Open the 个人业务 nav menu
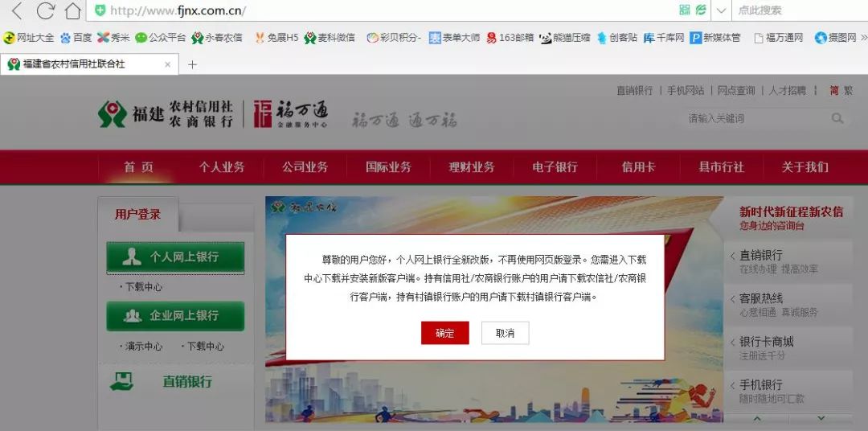 [222, 166]
